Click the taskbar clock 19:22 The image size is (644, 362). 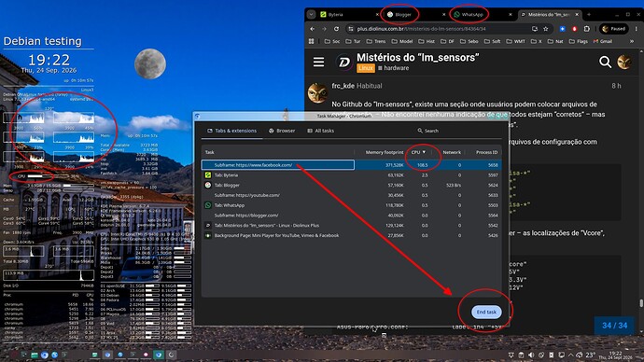tap(615, 355)
